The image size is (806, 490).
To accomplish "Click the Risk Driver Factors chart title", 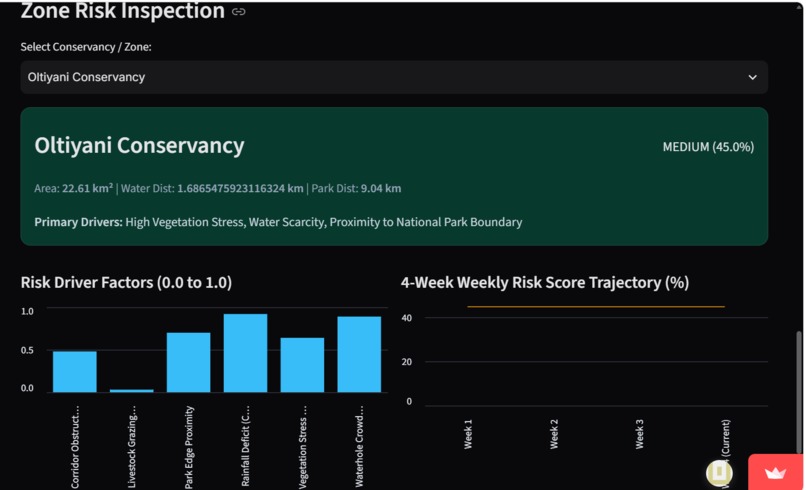I will [126, 282].
